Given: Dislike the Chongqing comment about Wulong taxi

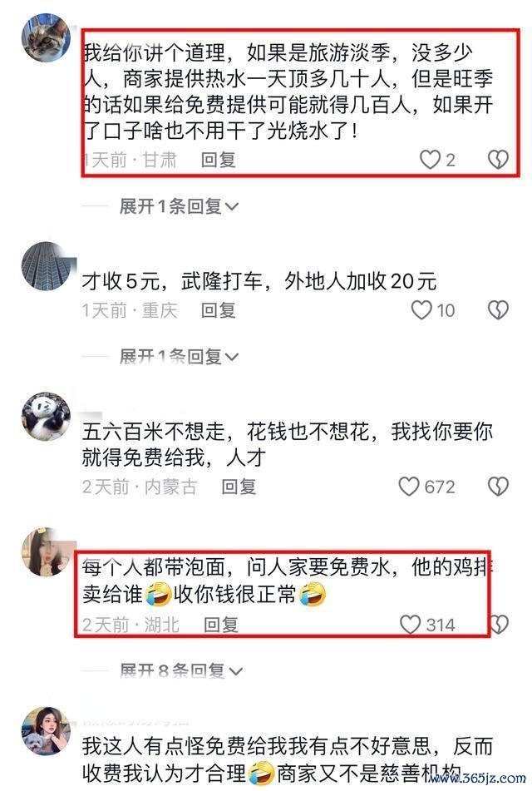Looking at the screenshot, I should (x=498, y=310).
